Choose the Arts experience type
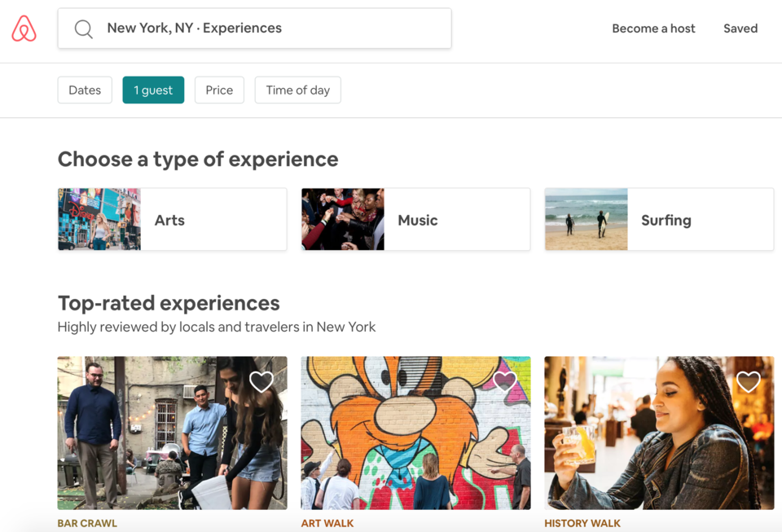Viewport: 782px width, 532px height. (173, 219)
